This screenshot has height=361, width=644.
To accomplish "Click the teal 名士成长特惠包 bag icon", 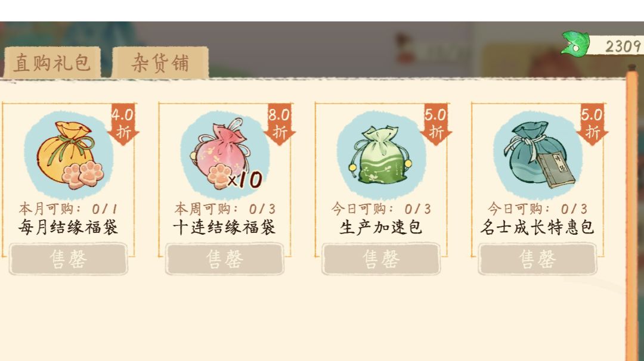I will point(539,155).
